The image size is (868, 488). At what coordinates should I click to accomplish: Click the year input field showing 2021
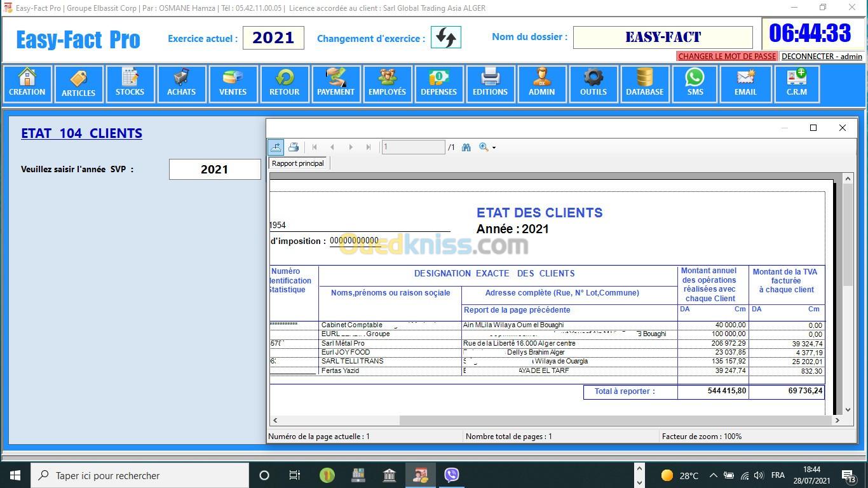214,170
